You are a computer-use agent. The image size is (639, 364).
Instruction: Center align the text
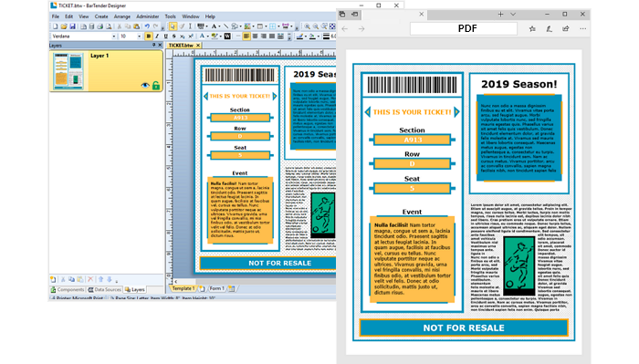pyautogui.click(x=255, y=36)
